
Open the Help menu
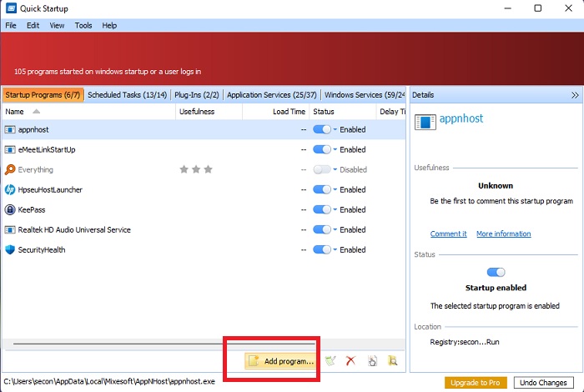point(109,25)
